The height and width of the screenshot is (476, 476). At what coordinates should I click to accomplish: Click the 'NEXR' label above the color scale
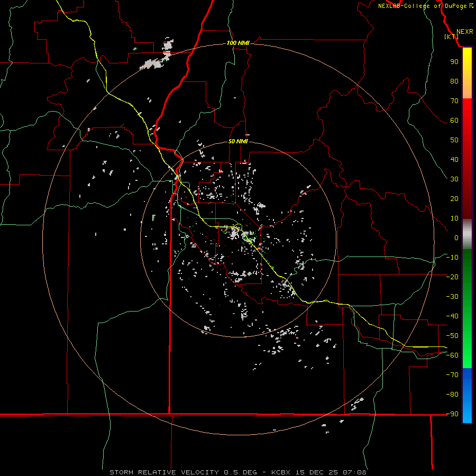point(464,32)
